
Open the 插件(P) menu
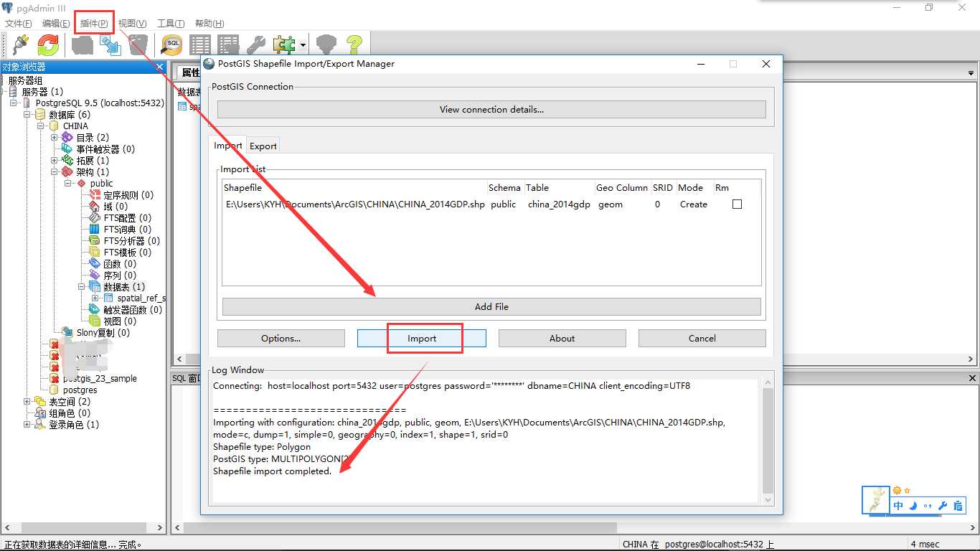[94, 24]
